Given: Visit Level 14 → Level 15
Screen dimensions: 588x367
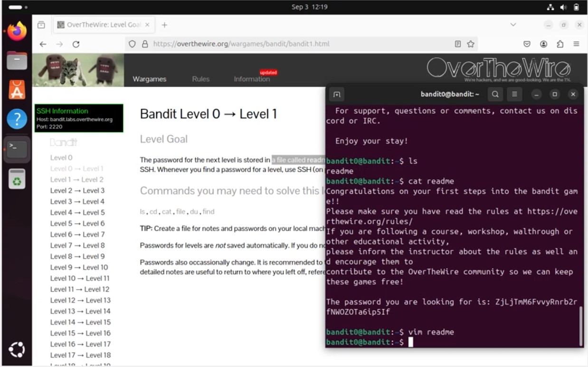Looking at the screenshot, I should [80, 322].
